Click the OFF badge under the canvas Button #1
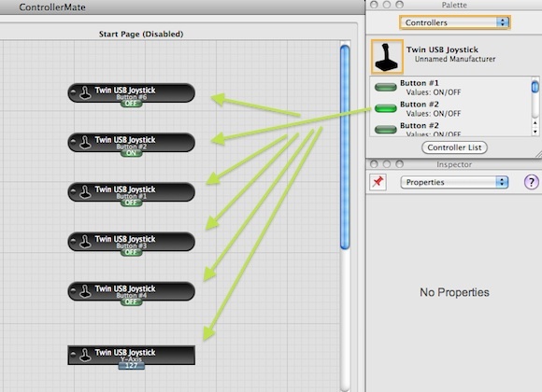 pyautogui.click(x=131, y=203)
